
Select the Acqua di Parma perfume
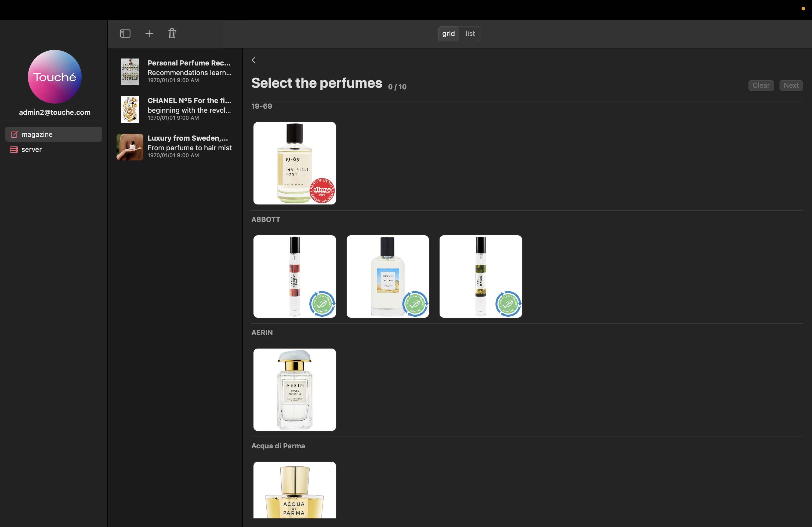[295, 489]
